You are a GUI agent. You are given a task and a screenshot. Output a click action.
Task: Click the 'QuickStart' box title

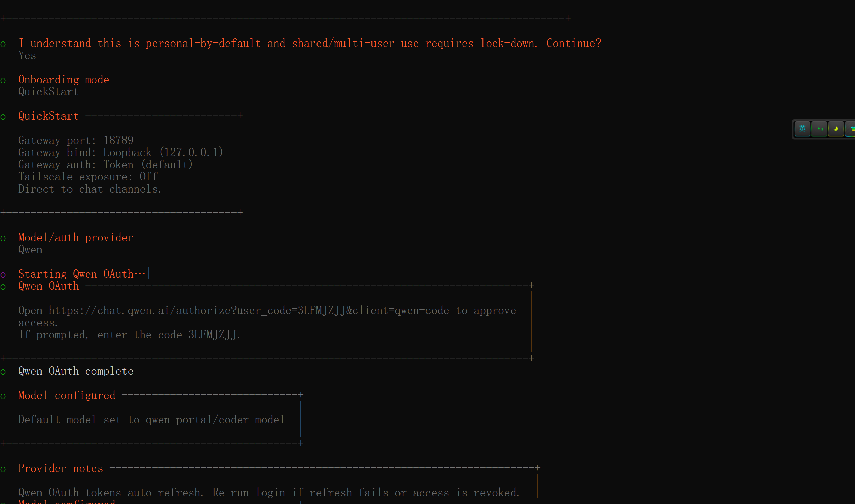click(48, 116)
